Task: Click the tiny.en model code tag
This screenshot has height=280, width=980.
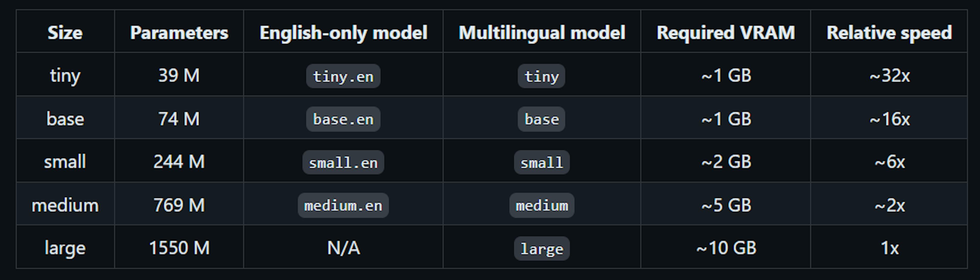Action: (343, 76)
